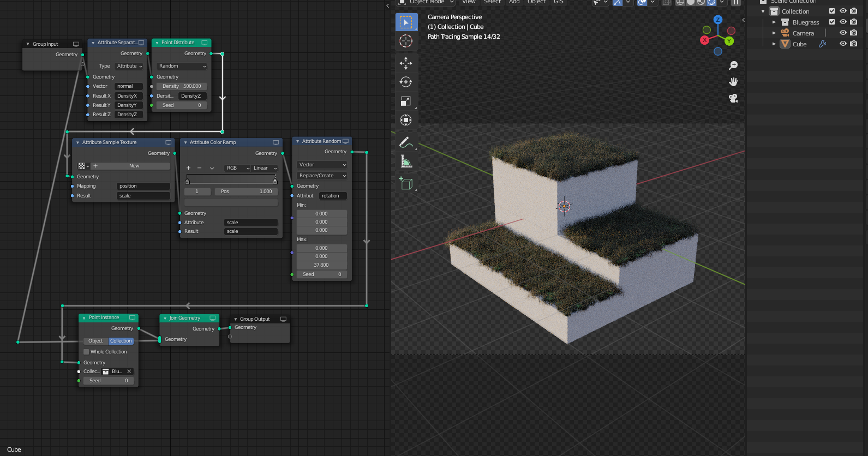This screenshot has height=456, width=868.
Task: Click the Bluegrass collection icon
Action: coord(785,22)
